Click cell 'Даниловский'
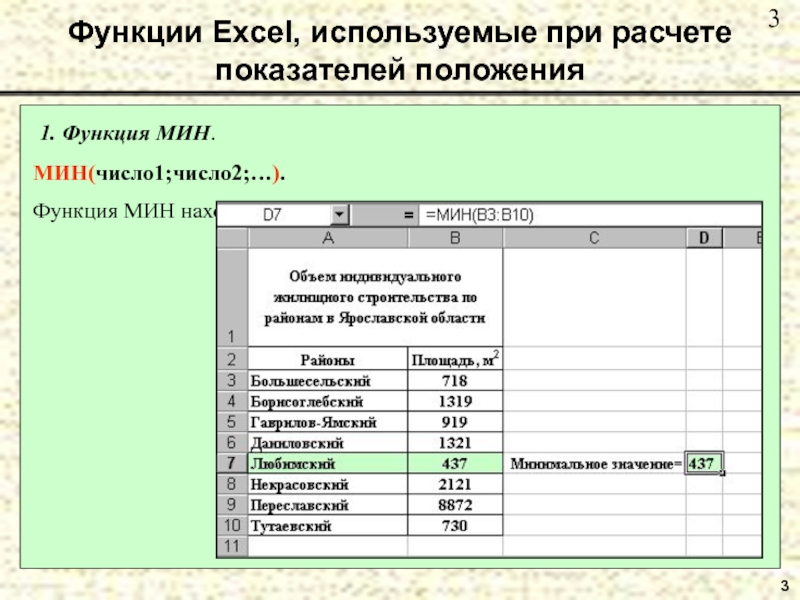Image resolution: width=800 pixels, height=600 pixels. (328, 442)
